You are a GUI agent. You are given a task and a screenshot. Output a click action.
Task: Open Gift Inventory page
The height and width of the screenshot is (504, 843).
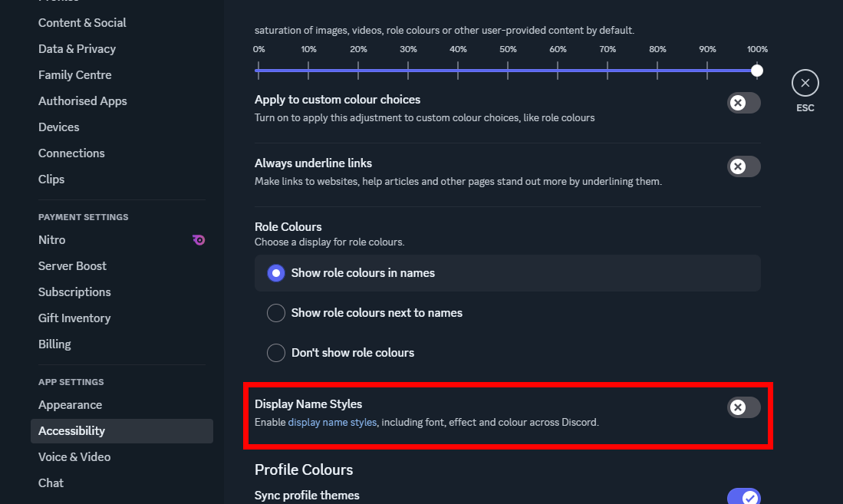74,318
